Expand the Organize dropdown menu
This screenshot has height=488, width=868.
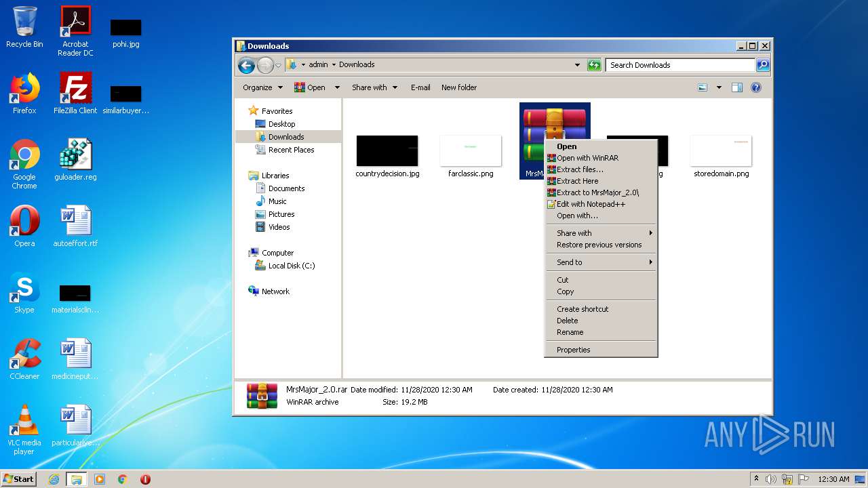(262, 87)
